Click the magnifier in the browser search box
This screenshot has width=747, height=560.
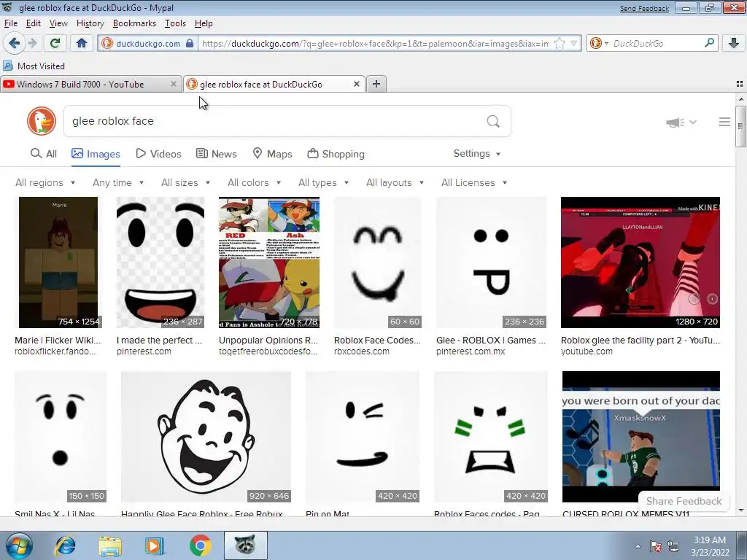pos(709,43)
